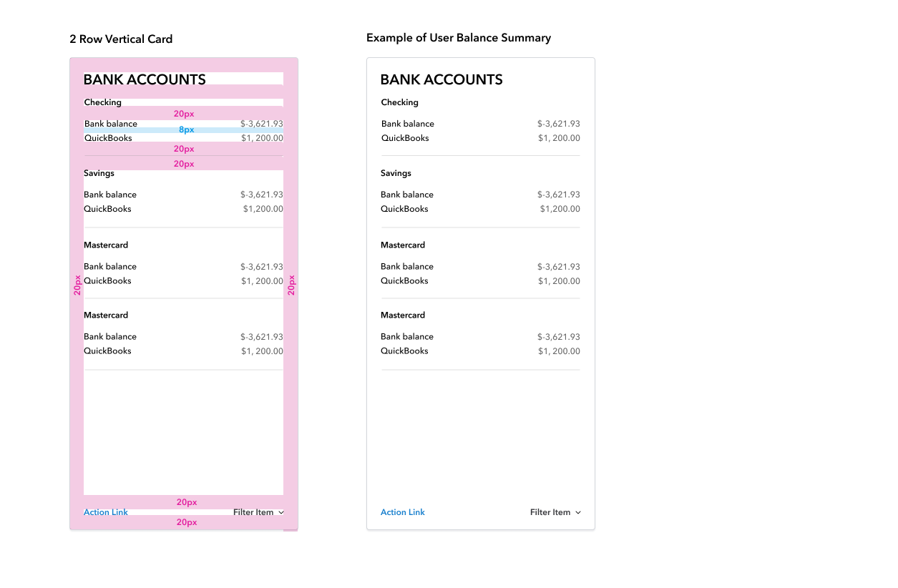Viewport: 898px width, 588px height.
Task: Click BANK ACCOUNTS heading in 2 Row Vertical Card
Action: tap(145, 80)
